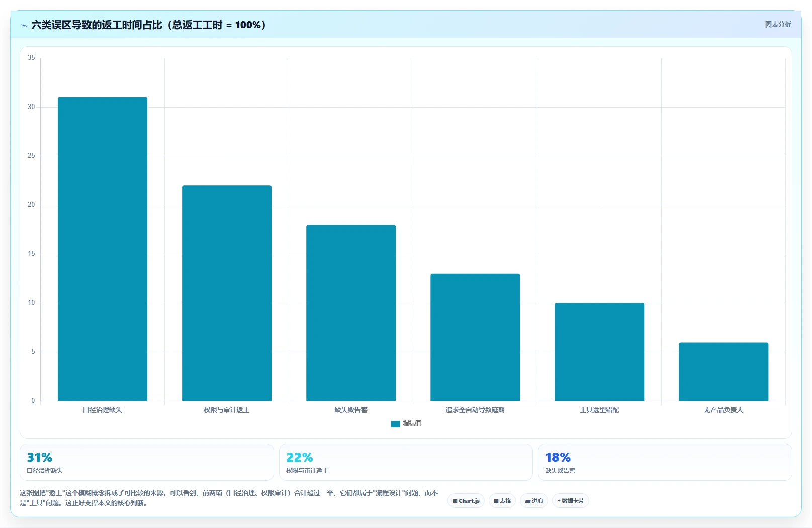Click the bar for 权限与审计返工

tap(227, 293)
